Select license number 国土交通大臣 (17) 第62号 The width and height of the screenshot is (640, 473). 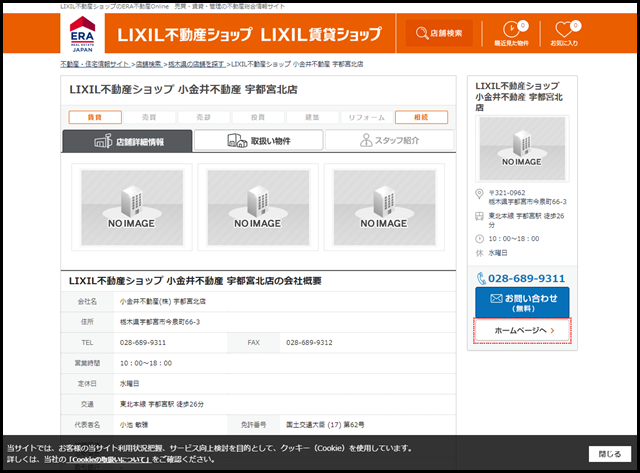325,425
